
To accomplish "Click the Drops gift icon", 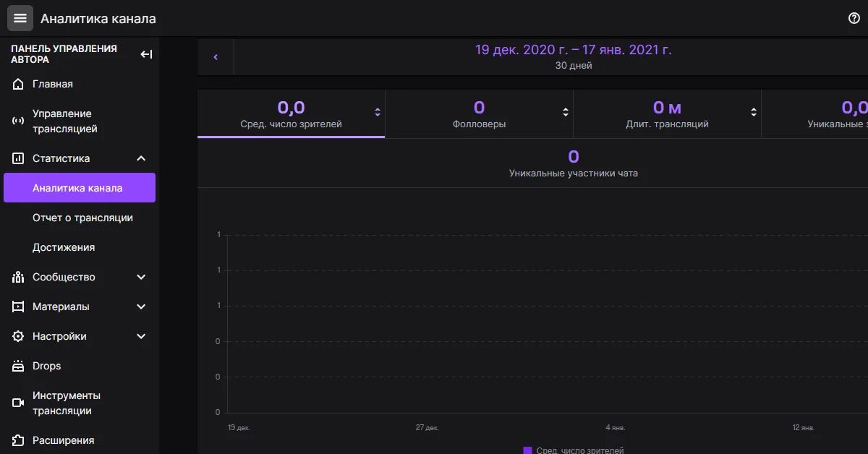I will 18,367.
